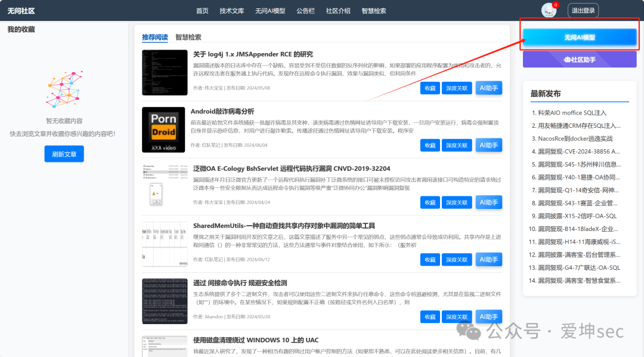
Task: Open Android敲诈病毒分析 Porn Droid thumbnail
Action: point(163,130)
